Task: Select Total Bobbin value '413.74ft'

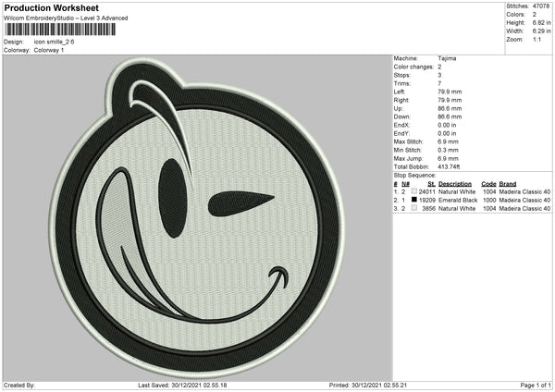Action: pos(449,167)
